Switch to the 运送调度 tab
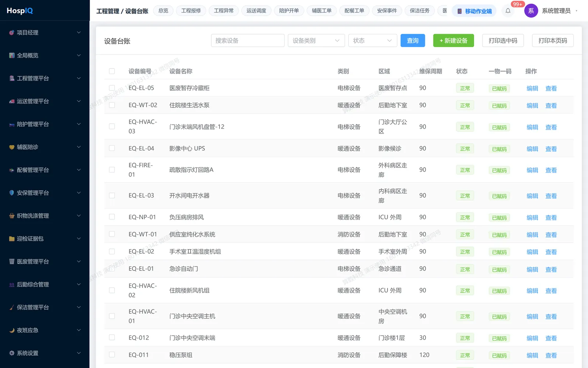588x368 pixels. pos(257,11)
